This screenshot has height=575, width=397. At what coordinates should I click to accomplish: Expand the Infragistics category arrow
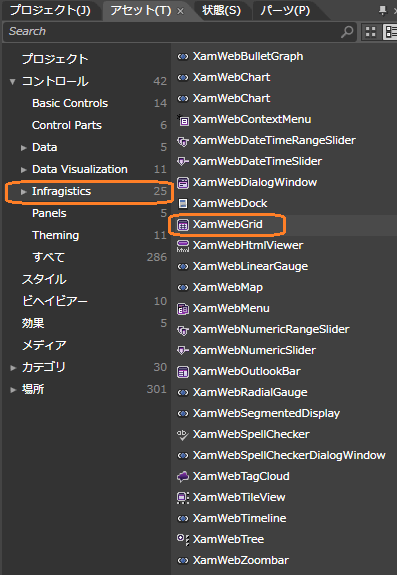(24, 192)
